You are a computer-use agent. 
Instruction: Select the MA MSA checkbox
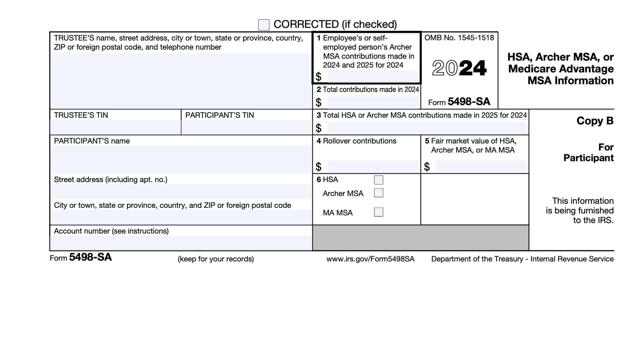pos(378,212)
